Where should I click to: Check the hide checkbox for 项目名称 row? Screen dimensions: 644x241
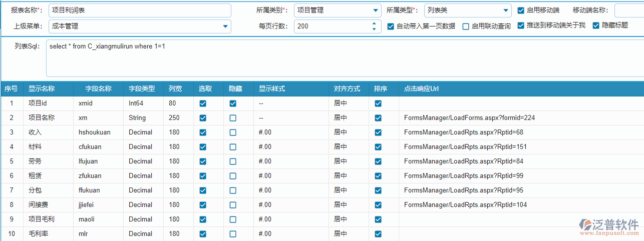click(233, 118)
